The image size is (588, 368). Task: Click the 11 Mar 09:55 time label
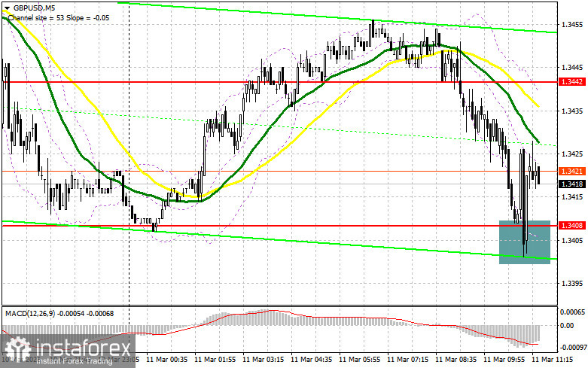(x=504, y=360)
